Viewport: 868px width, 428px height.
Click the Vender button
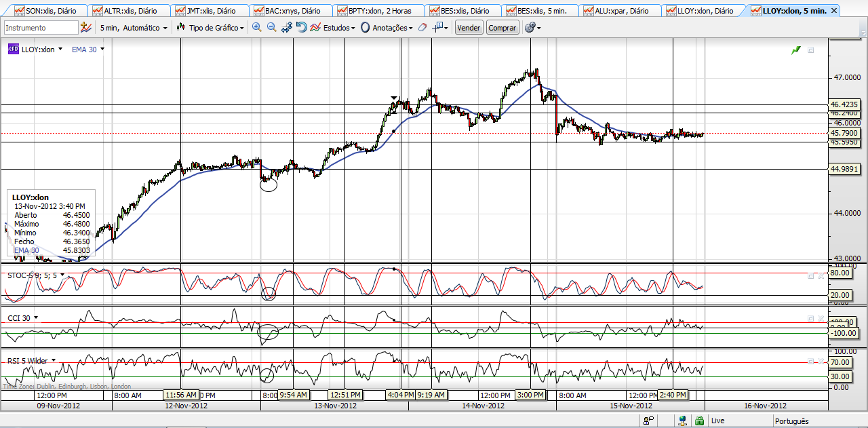[x=469, y=28]
